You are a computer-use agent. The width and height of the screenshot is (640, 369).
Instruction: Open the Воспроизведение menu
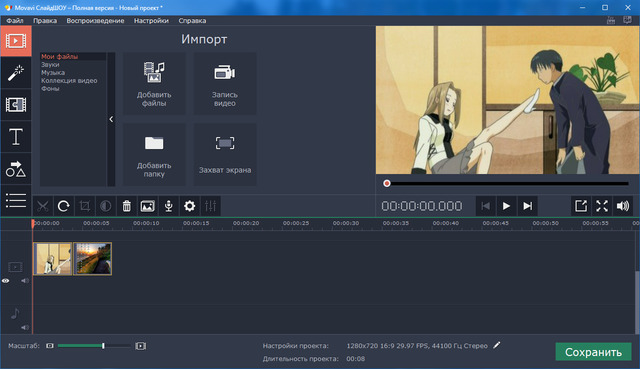(96, 20)
